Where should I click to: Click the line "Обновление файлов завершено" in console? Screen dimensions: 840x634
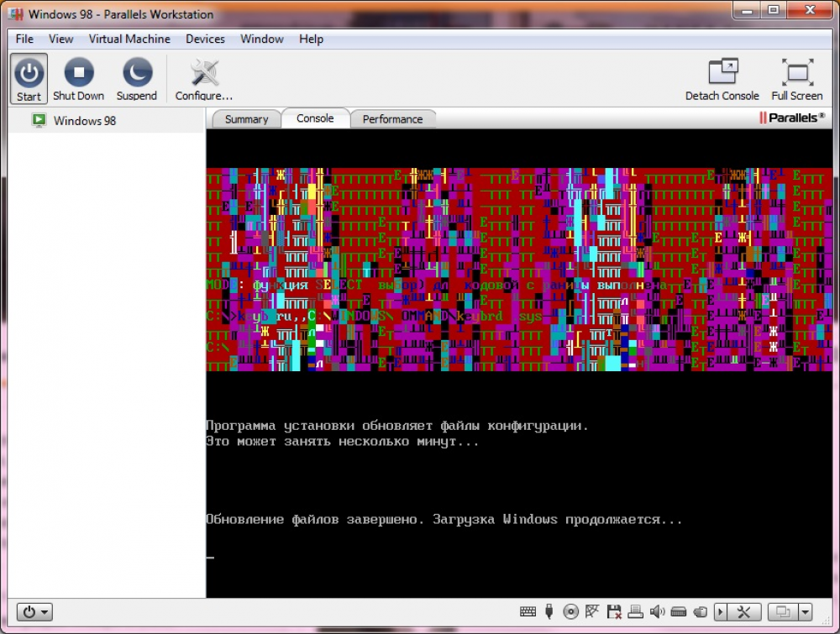pyautogui.click(x=312, y=520)
